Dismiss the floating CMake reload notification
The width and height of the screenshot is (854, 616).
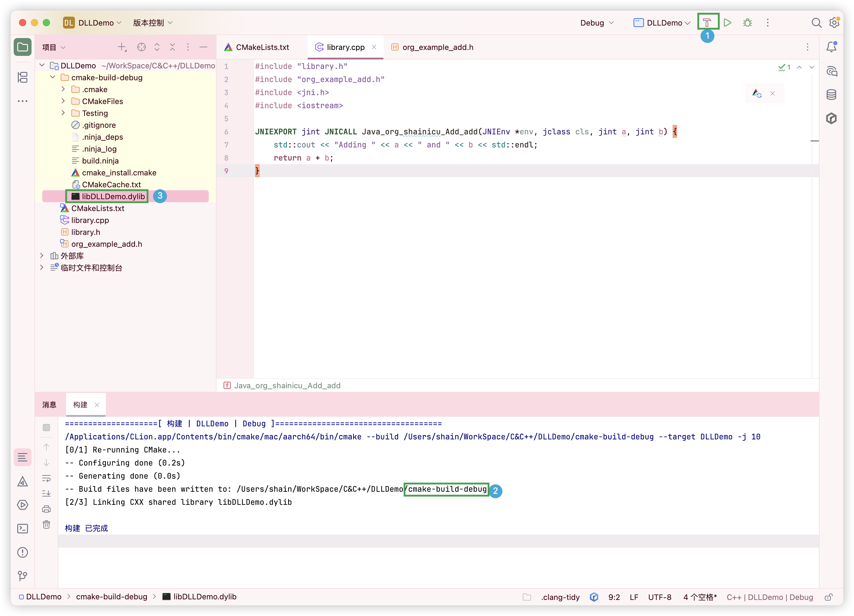click(773, 93)
